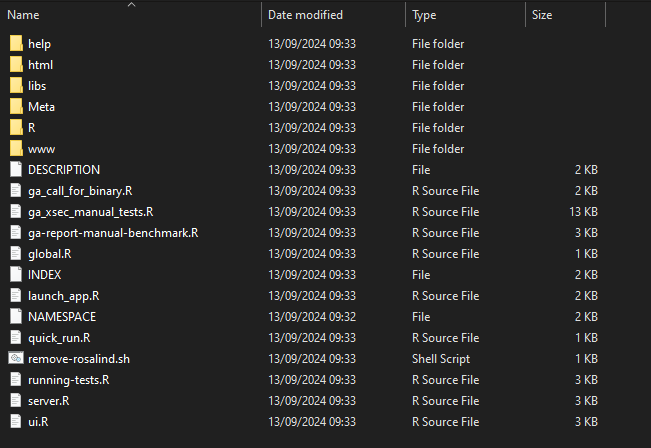Select ga-report-manual-benchmark.R file
Screen dimensions: 651x448
113,233
